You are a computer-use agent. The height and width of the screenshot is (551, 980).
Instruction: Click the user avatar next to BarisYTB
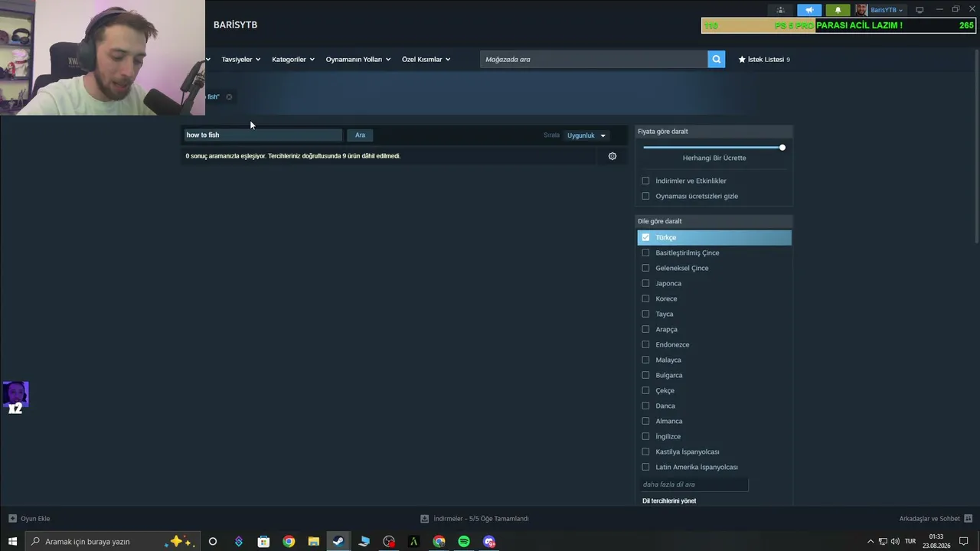[x=861, y=10]
